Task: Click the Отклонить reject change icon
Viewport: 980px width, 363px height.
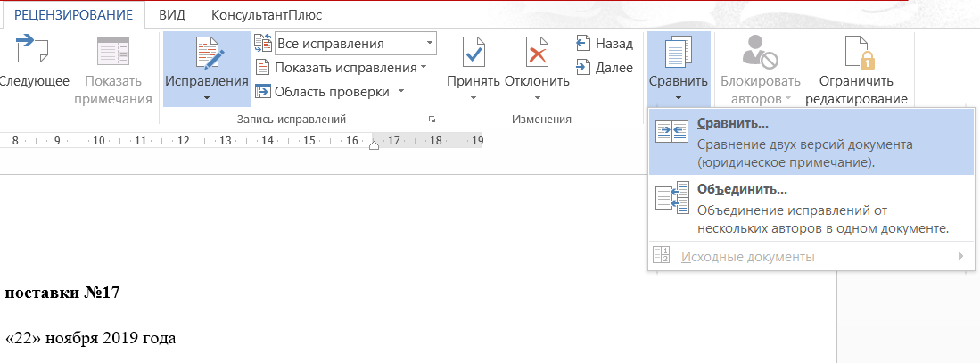Action: coord(537,53)
